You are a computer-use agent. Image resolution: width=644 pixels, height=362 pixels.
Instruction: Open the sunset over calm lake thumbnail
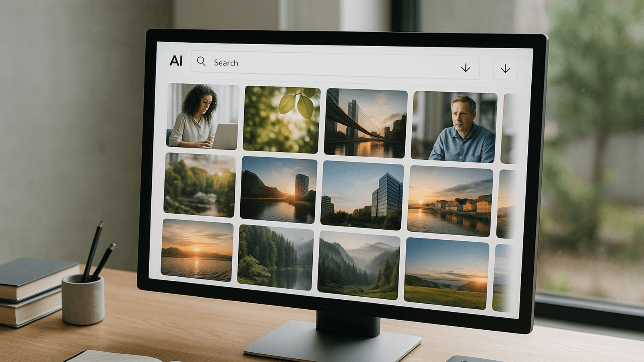(x=197, y=250)
